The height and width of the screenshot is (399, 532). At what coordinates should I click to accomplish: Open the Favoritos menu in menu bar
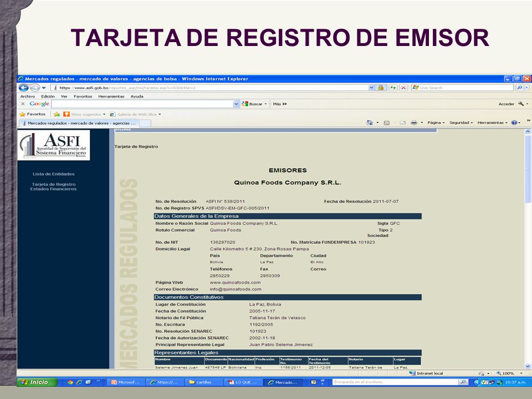83,96
